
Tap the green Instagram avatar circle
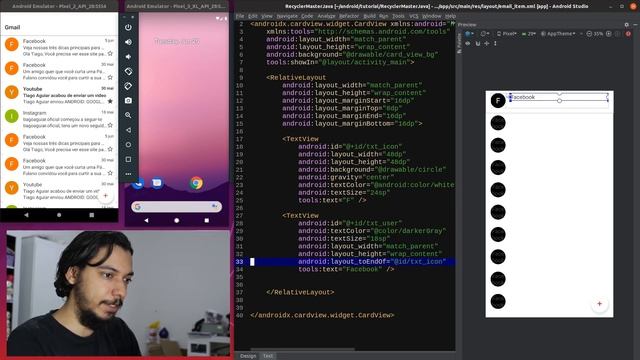coord(12,116)
